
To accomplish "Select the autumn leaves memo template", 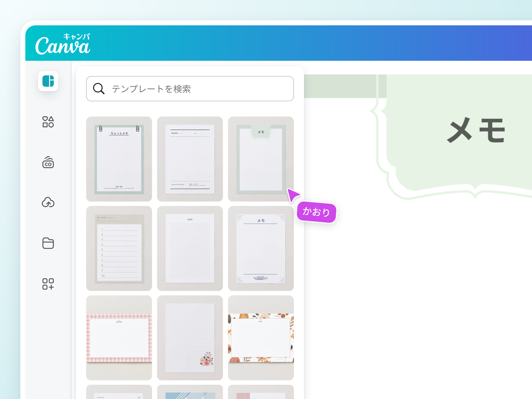I will [x=261, y=337].
